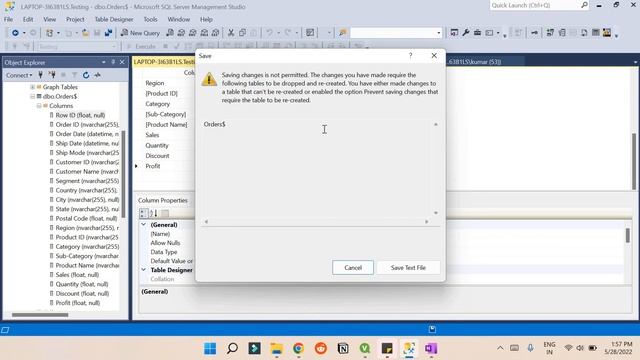This screenshot has height=360, width=640.
Task: Open the Project menu
Action: (x=75, y=19)
